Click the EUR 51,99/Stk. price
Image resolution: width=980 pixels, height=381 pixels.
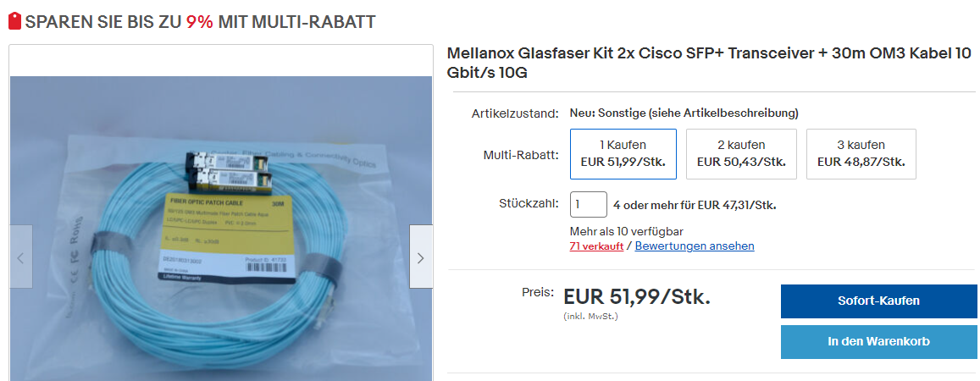(637, 296)
